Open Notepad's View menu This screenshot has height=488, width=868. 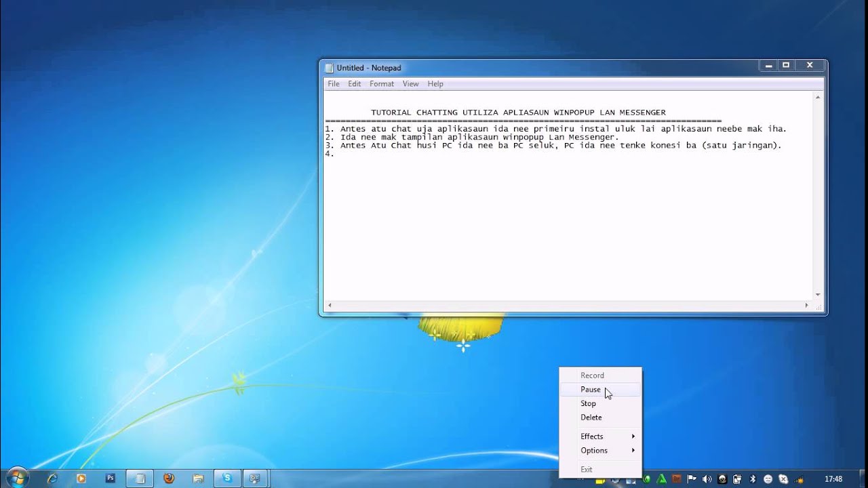(411, 84)
